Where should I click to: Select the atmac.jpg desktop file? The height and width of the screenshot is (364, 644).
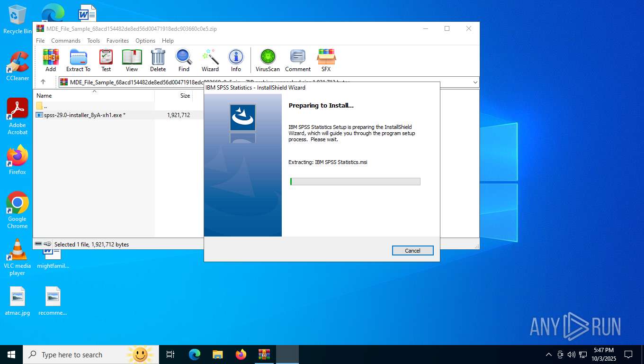click(x=18, y=301)
